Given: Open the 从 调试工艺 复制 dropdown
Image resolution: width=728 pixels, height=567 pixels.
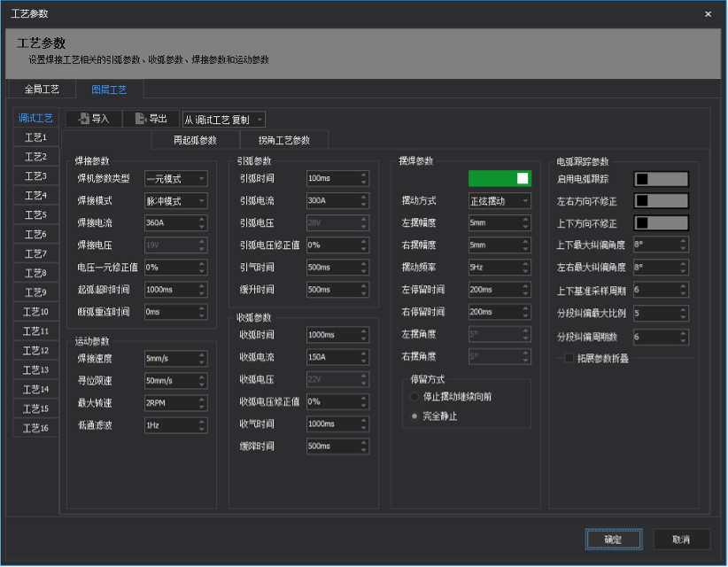Looking at the screenshot, I should pos(223,119).
